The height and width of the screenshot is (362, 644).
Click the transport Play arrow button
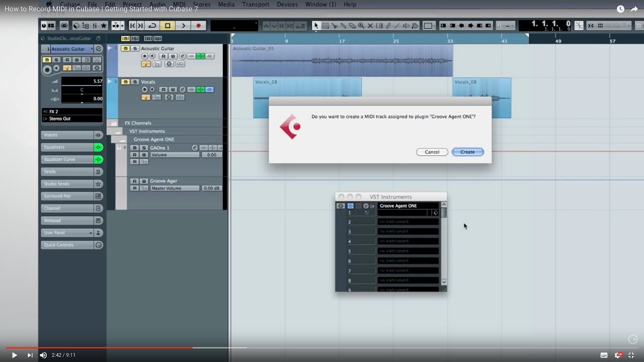pyautogui.click(x=183, y=26)
